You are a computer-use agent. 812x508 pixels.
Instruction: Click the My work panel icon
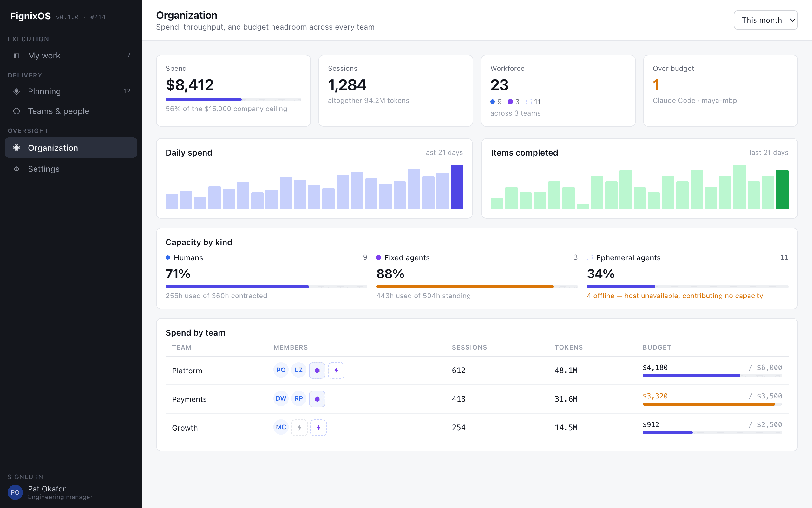(16, 56)
